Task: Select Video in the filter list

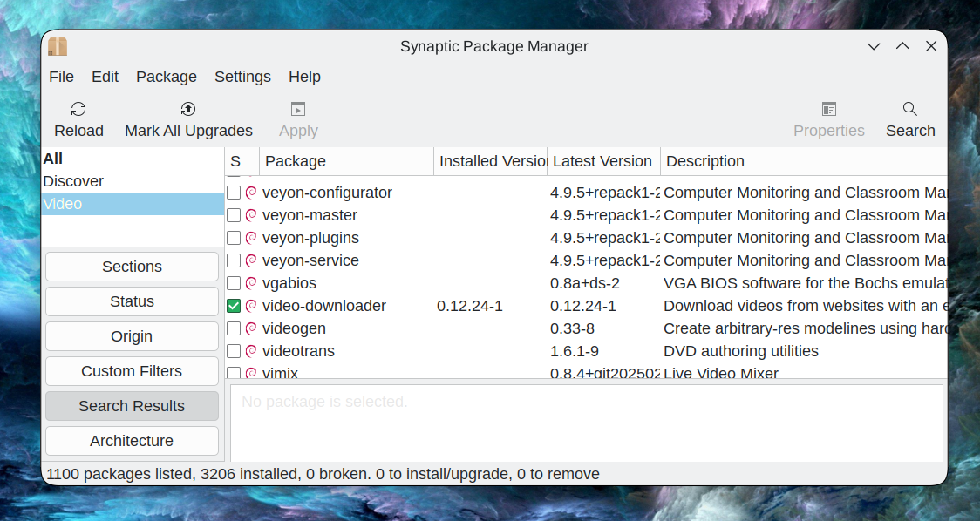Action: [133, 204]
